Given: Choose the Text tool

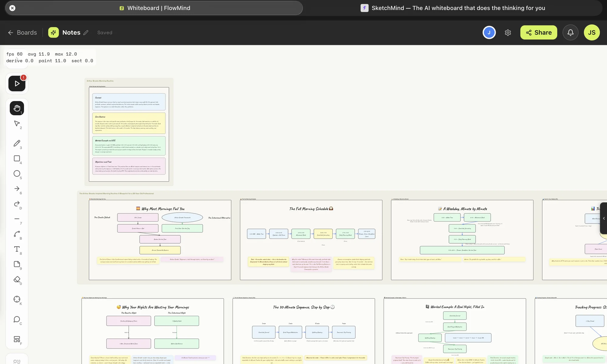Looking at the screenshot, I should tap(17, 249).
